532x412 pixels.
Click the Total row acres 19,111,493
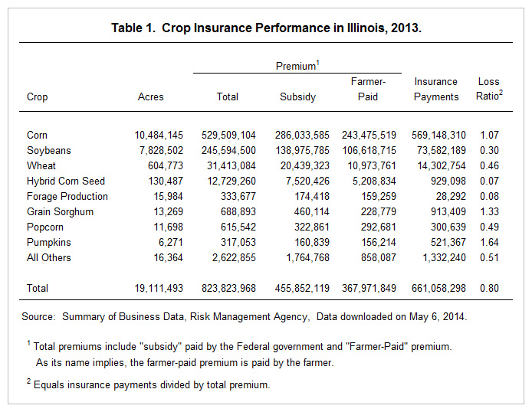(159, 289)
